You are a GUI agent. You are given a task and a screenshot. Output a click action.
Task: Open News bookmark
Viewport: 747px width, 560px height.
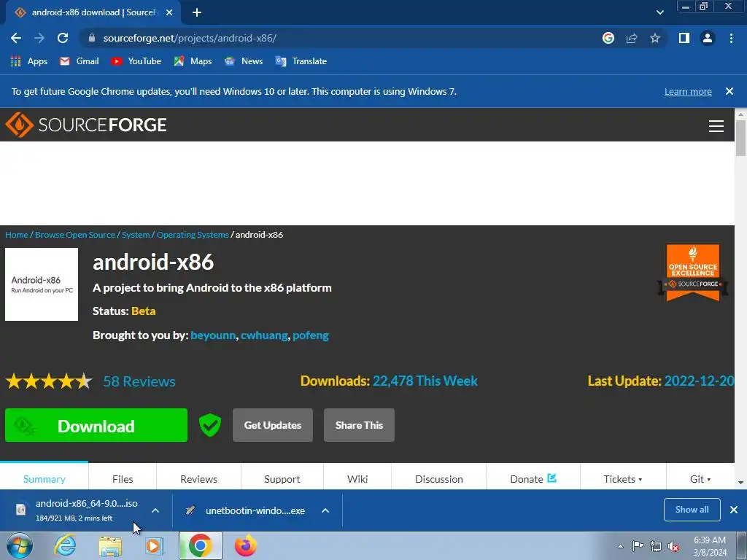[244, 61]
